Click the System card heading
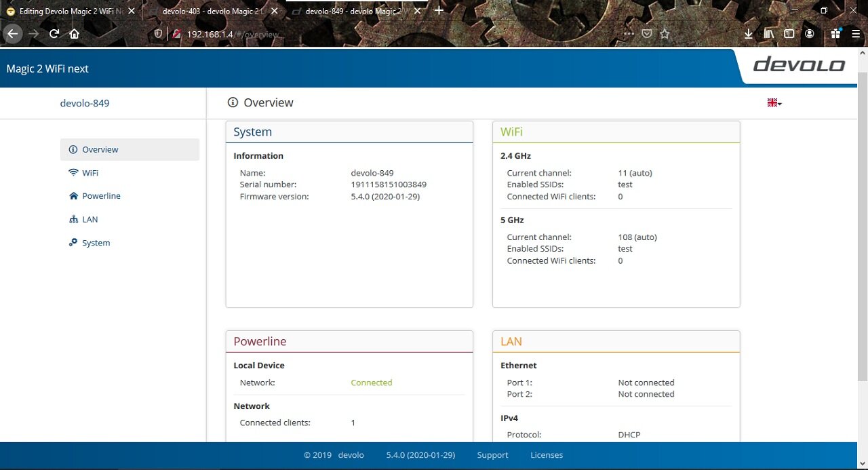 point(252,132)
